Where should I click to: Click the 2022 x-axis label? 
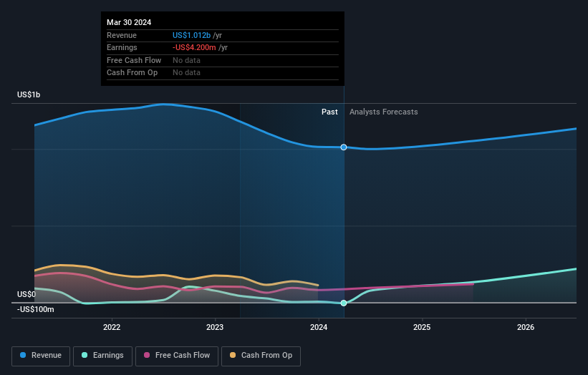tap(112, 328)
